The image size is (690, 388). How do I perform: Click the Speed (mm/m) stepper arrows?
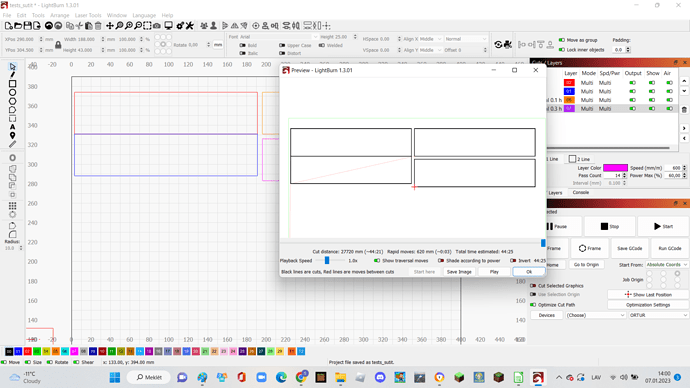[684, 168]
